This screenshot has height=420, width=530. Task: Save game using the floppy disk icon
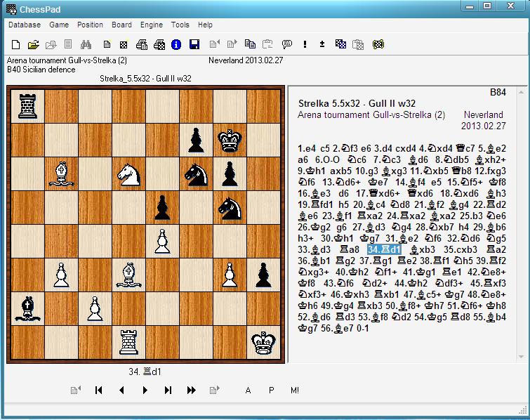click(x=194, y=44)
